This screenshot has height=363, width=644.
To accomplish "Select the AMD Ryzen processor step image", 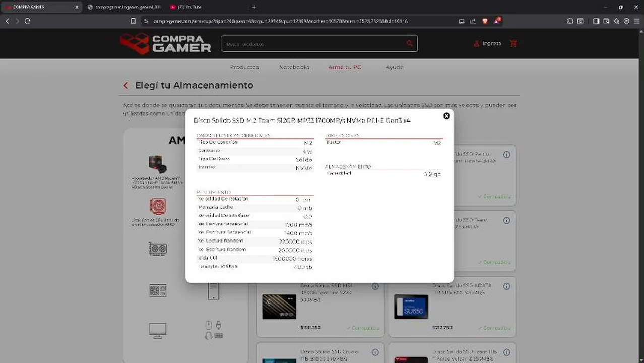I will (158, 165).
